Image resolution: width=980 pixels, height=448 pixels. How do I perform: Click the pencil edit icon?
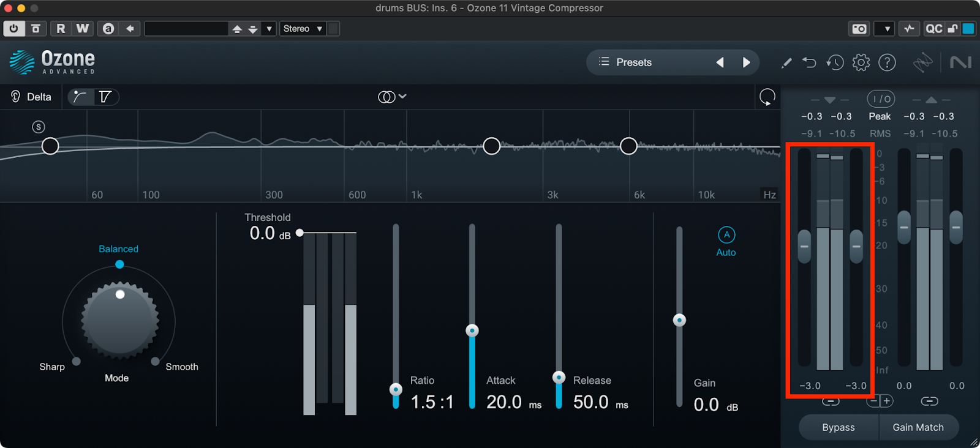tap(786, 62)
